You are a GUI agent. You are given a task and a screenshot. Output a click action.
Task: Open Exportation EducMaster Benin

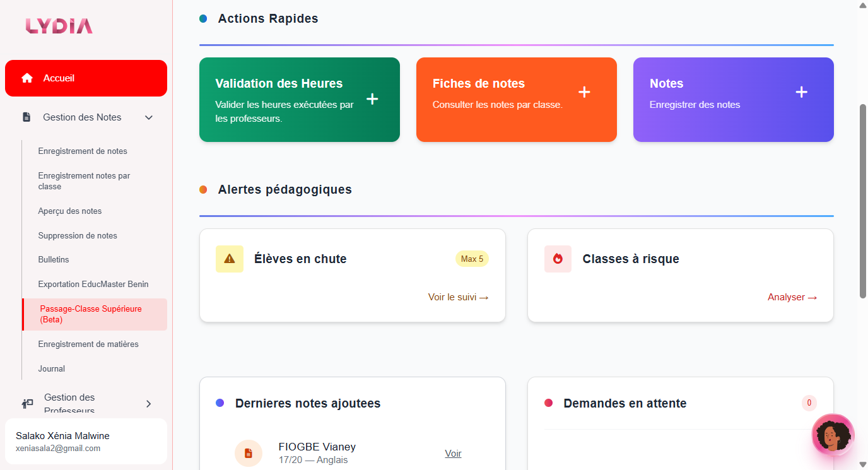pyautogui.click(x=93, y=284)
